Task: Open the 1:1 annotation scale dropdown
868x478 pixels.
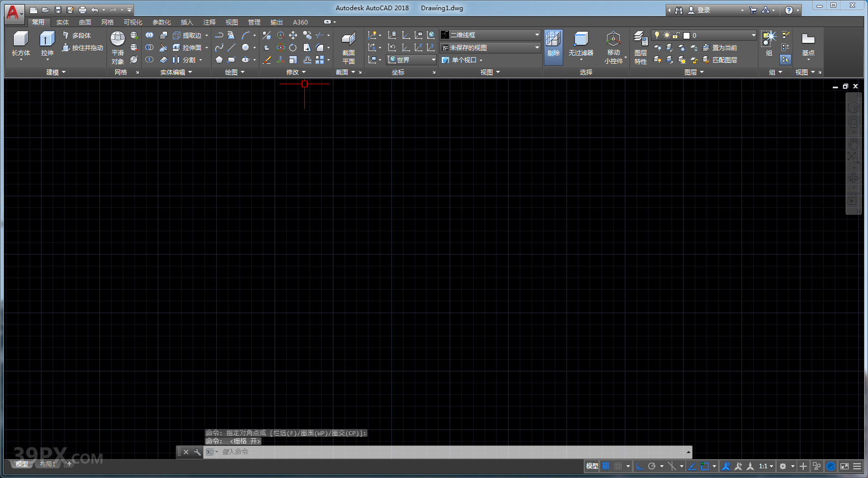Action: [766, 466]
